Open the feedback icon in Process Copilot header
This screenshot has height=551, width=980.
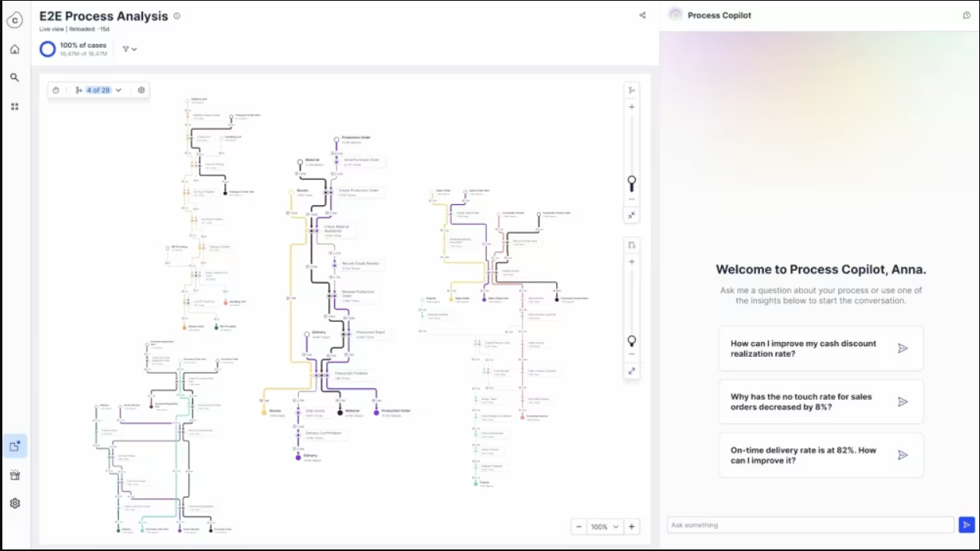967,15
